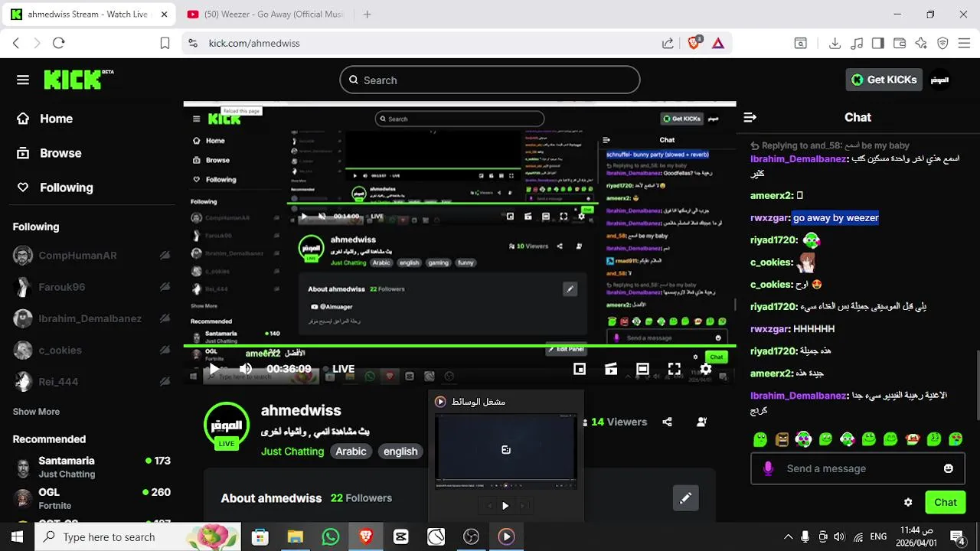Select the angry brown face emote
Screen dimensions: 980x551
(782, 439)
